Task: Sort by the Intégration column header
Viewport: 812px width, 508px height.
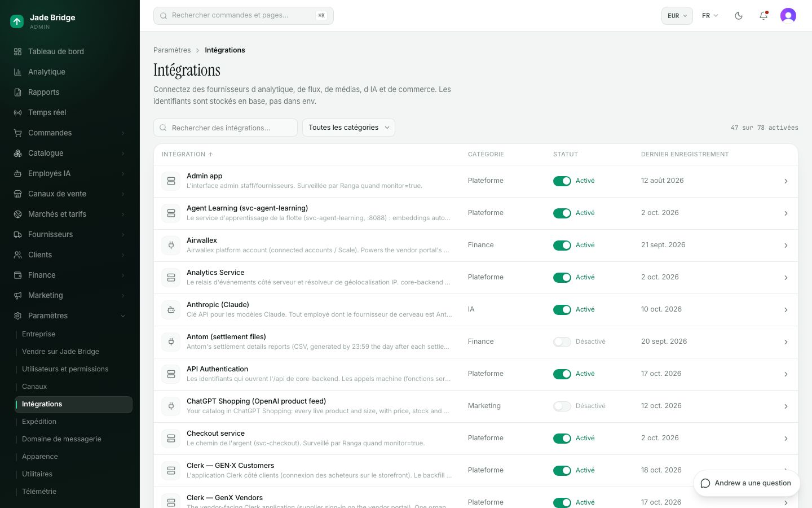Action: click(187, 154)
